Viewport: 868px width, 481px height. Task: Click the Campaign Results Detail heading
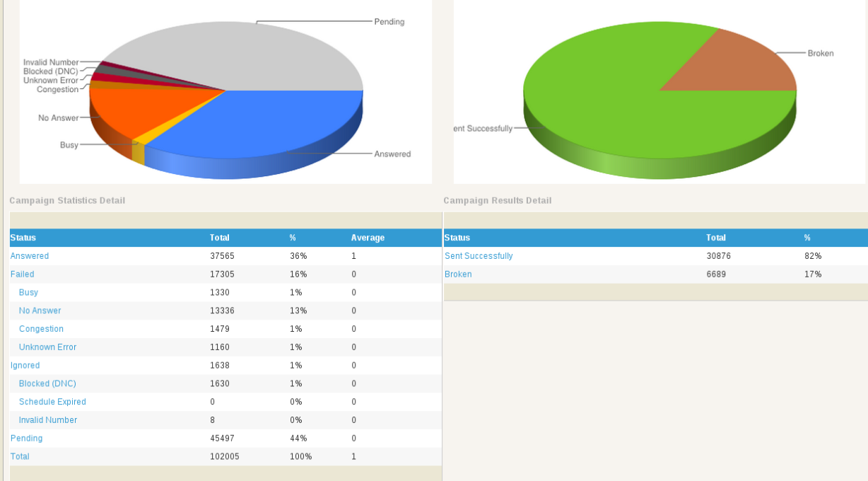(x=498, y=201)
